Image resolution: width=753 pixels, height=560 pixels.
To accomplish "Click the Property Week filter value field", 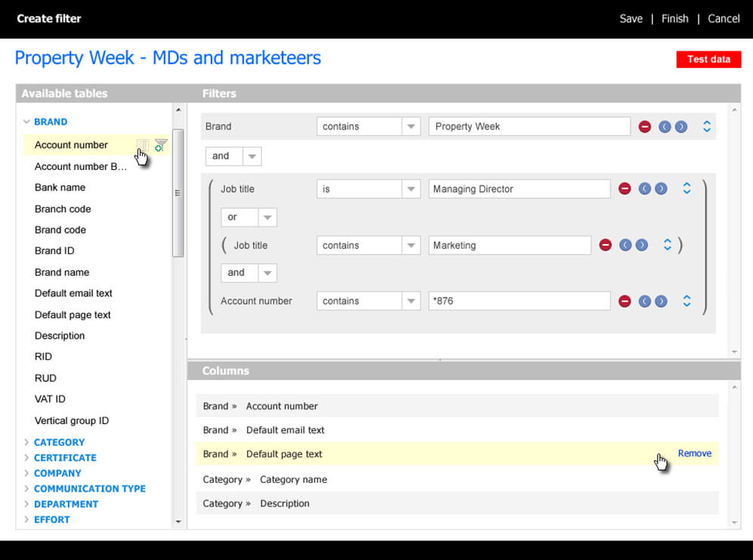I will click(529, 127).
